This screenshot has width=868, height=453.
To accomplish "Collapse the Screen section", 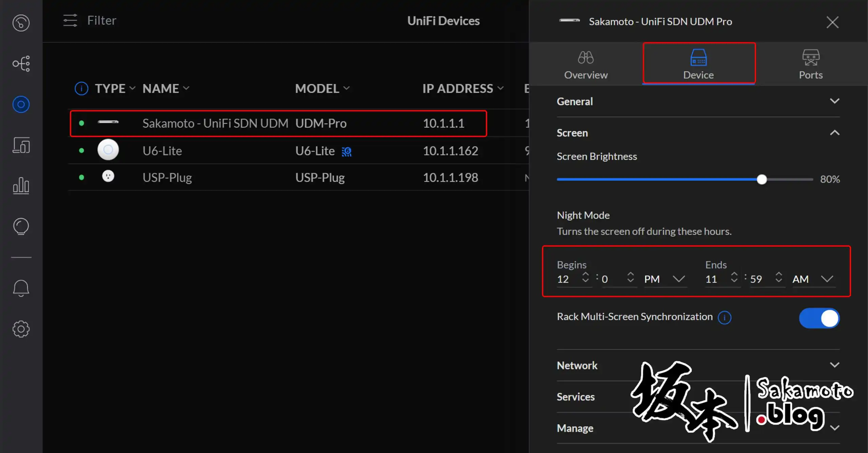I will [834, 133].
